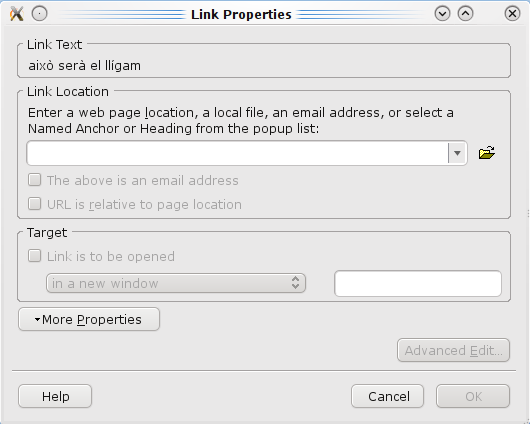Check the 'Link is to be opened' option
Image resolution: width=530 pixels, height=424 pixels.
(34, 256)
